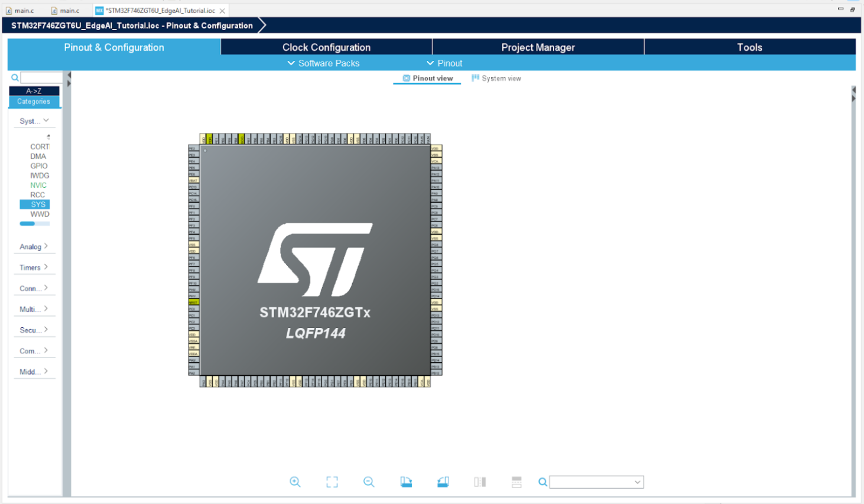The image size is (864, 504).
Task: Zoom in on the chip pinout
Action: (x=295, y=482)
